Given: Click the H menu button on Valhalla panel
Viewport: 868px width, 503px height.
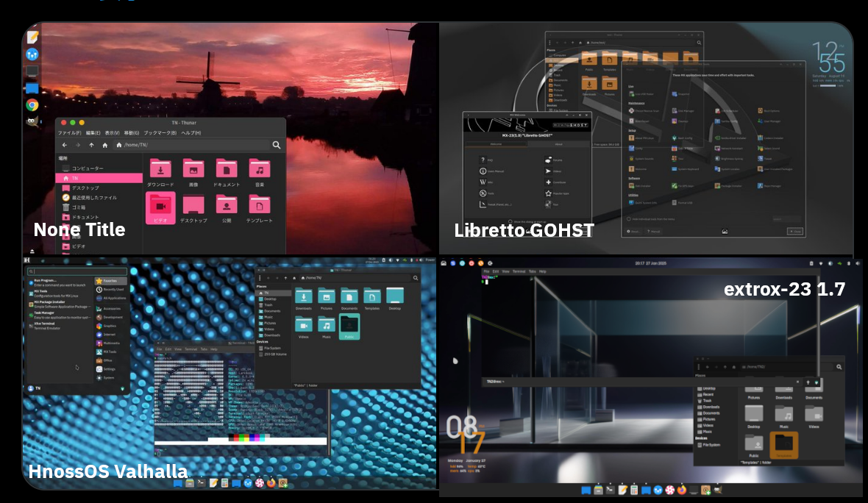Looking at the screenshot, I should [x=26, y=260].
